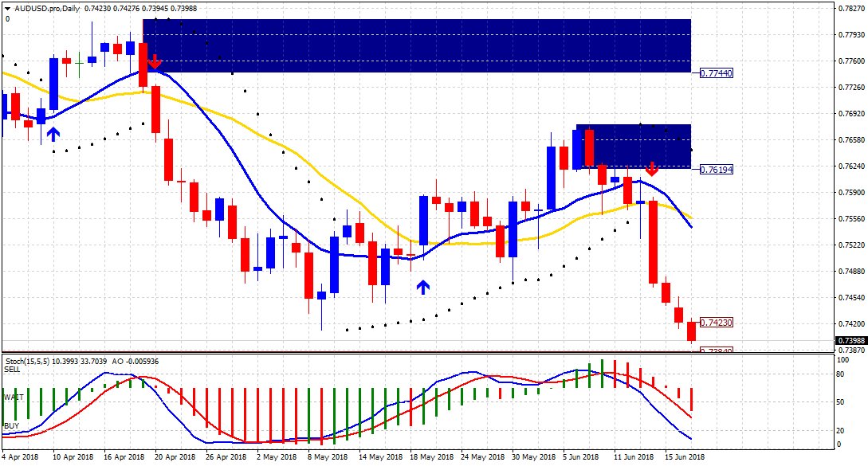Screen dimensions: 868x466
Task: Select the blue up arrow near 18 May 2018
Action: (423, 287)
